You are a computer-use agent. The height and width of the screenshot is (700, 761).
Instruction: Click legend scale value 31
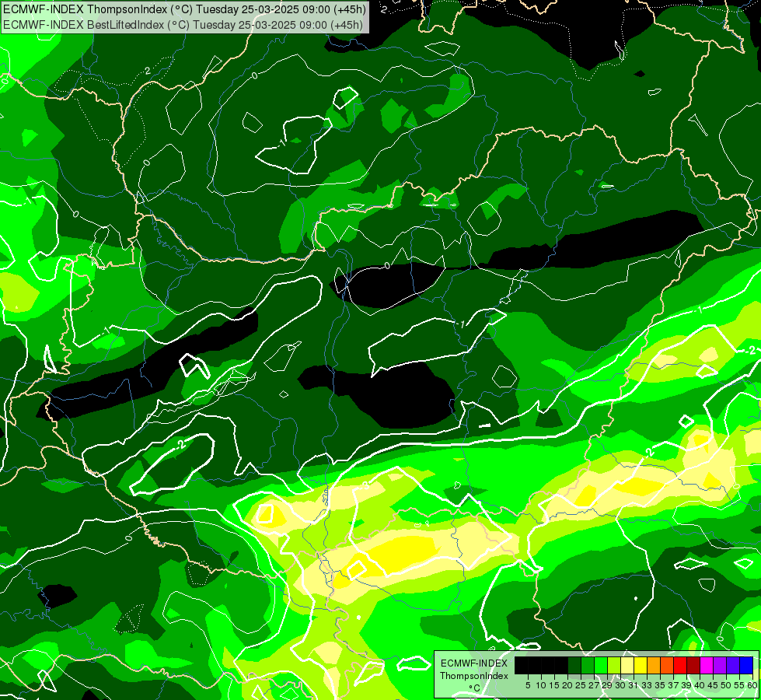pos(634,685)
